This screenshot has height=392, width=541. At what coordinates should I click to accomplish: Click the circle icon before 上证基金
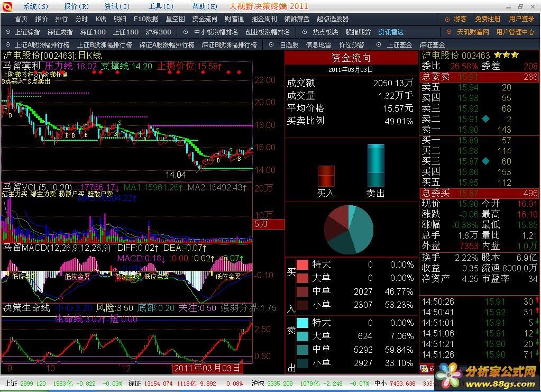pos(379,45)
